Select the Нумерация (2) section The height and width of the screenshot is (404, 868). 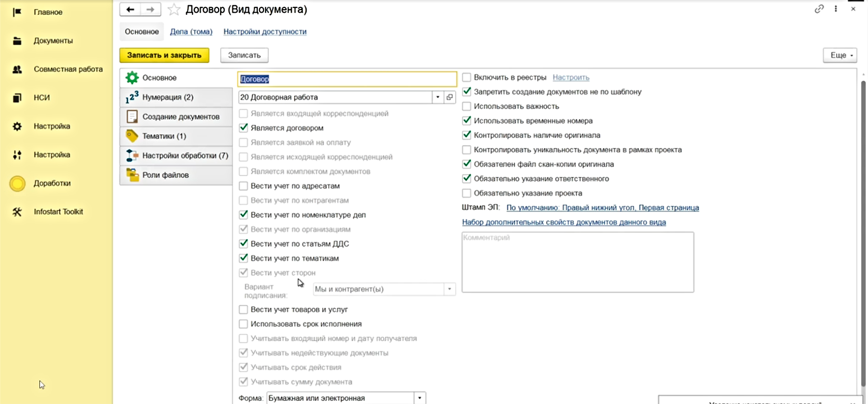point(168,97)
